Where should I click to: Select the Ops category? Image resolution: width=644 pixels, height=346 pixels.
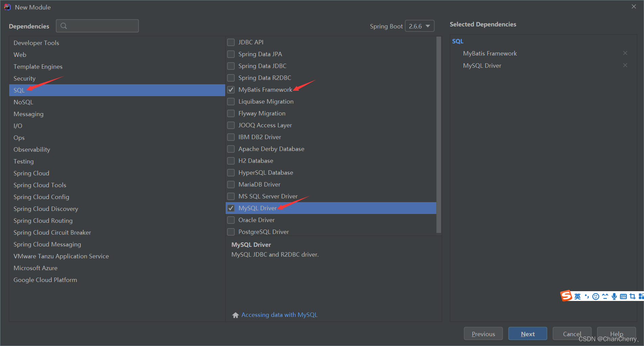click(x=117, y=138)
